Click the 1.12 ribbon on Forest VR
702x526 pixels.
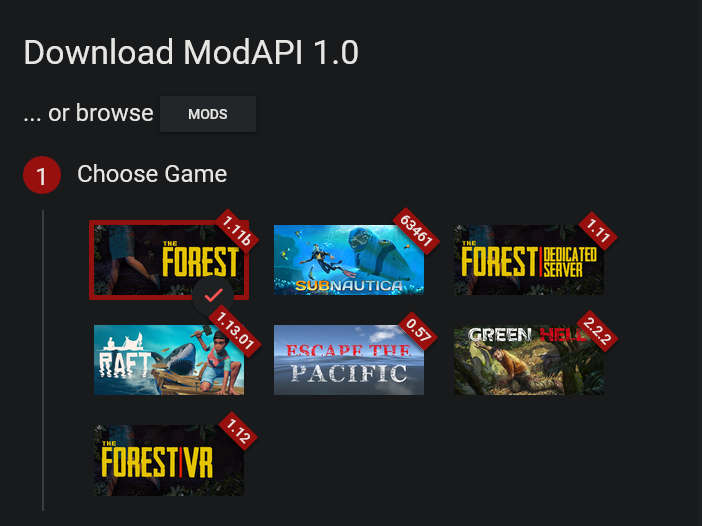point(238,431)
